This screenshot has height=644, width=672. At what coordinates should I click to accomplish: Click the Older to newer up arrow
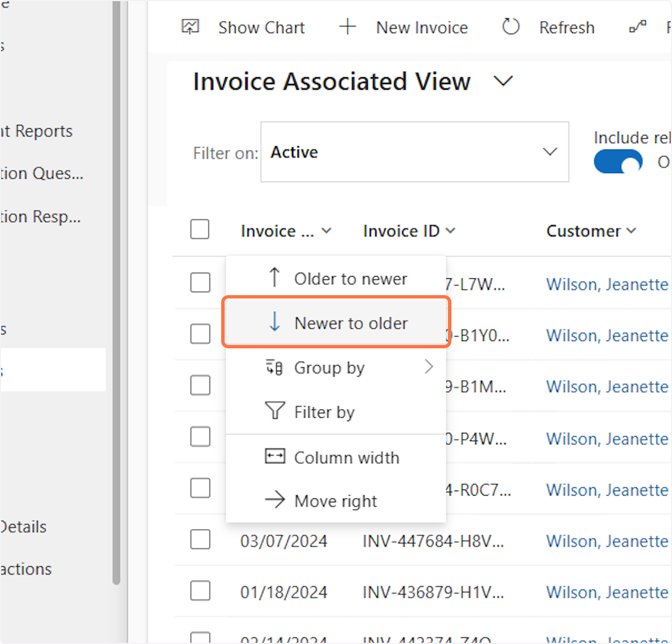(x=274, y=278)
